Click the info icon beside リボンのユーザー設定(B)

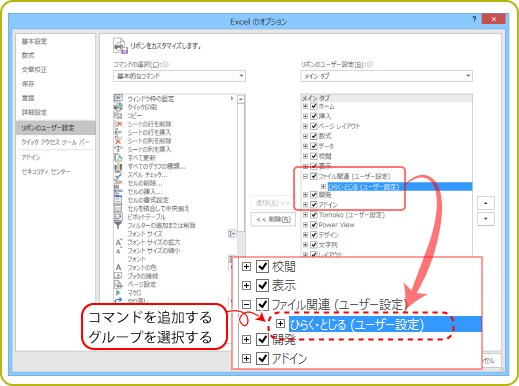(x=369, y=64)
